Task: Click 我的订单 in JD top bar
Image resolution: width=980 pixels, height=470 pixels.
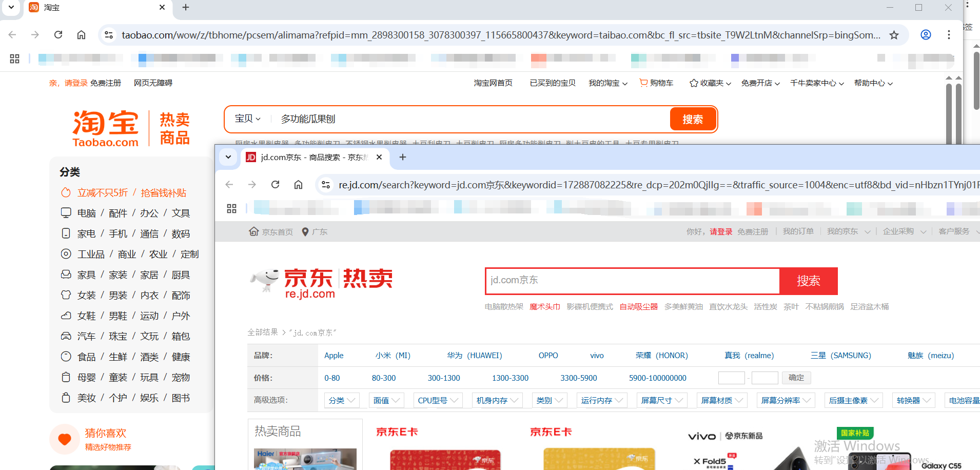Action: (798, 231)
